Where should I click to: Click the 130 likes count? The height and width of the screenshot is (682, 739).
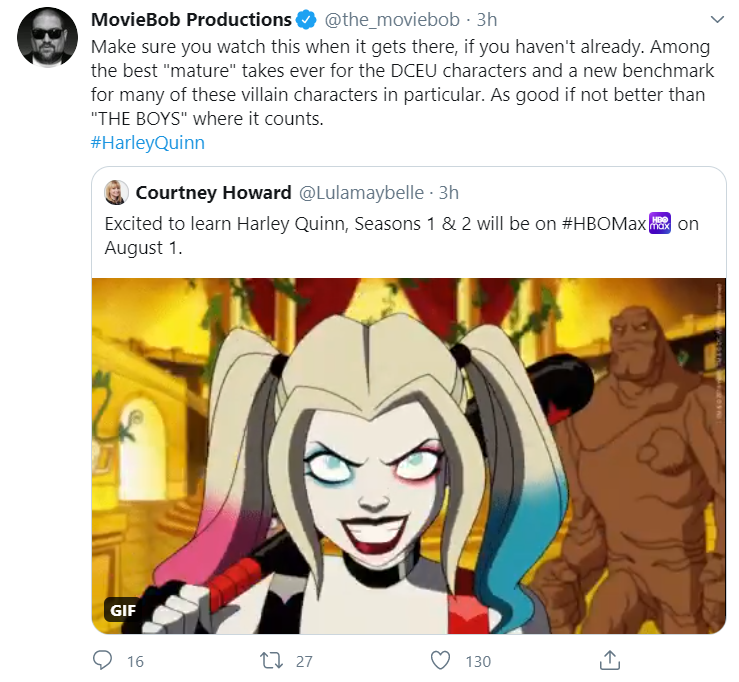pos(478,661)
